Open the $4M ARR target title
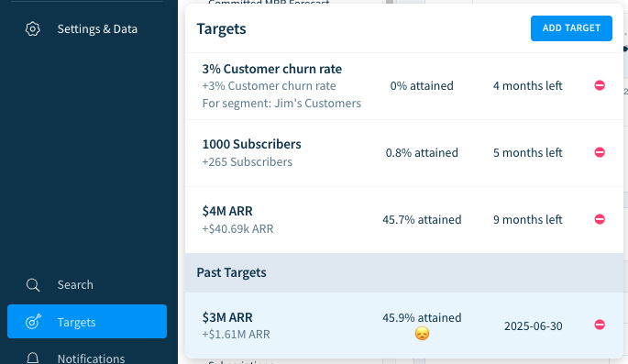628x364 pixels. click(227, 211)
